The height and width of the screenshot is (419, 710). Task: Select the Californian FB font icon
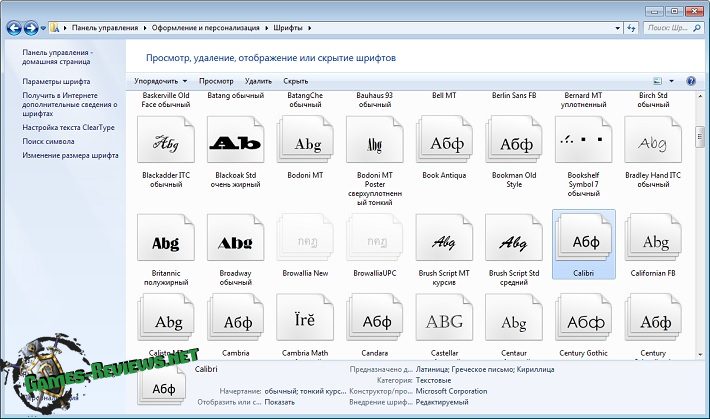[653, 238]
